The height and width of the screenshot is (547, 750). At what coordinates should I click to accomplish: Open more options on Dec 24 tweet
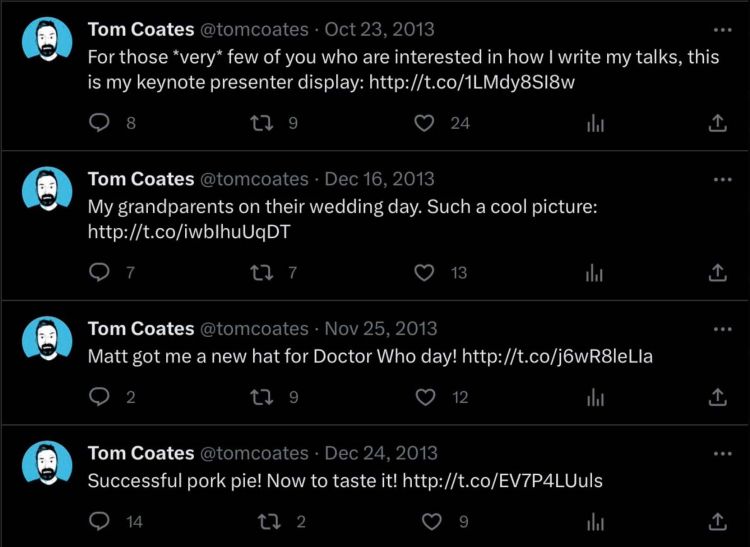coord(722,453)
